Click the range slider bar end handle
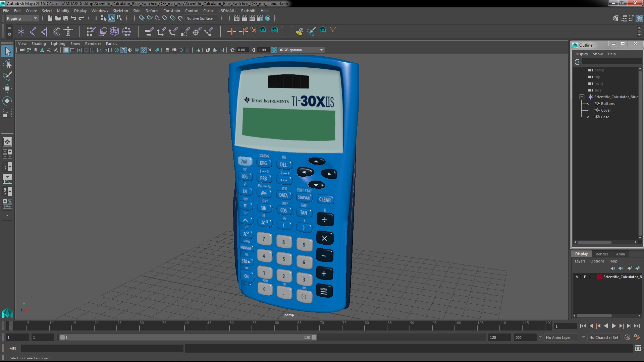The width and height of the screenshot is (644, 362). (x=314, y=338)
